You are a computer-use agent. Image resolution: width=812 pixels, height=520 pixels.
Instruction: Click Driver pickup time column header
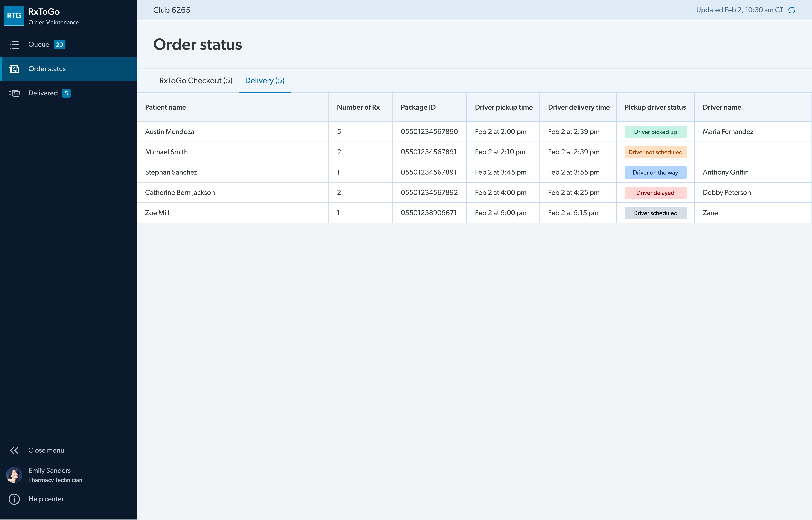[x=504, y=107]
